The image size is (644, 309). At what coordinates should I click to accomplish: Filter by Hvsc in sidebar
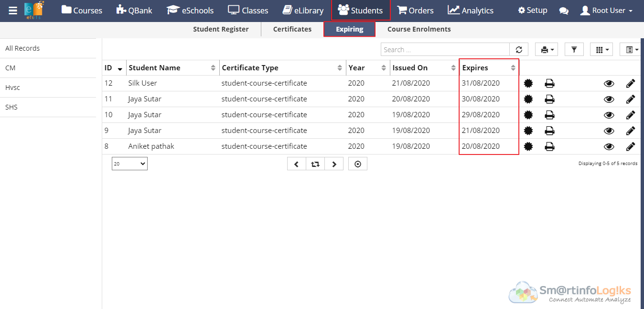(x=48, y=88)
